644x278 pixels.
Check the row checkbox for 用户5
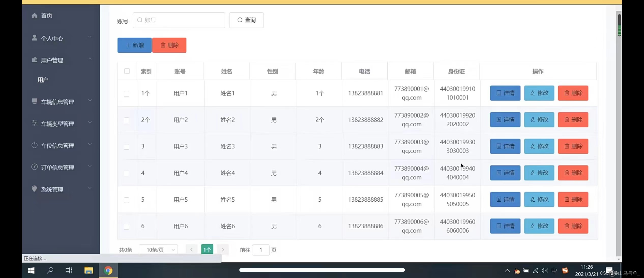pos(126,200)
